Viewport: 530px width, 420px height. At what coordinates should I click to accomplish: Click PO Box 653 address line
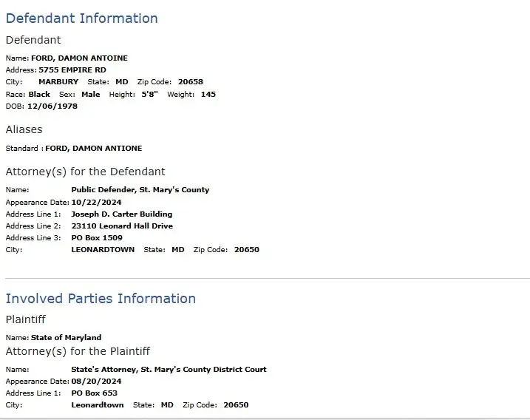click(x=95, y=393)
